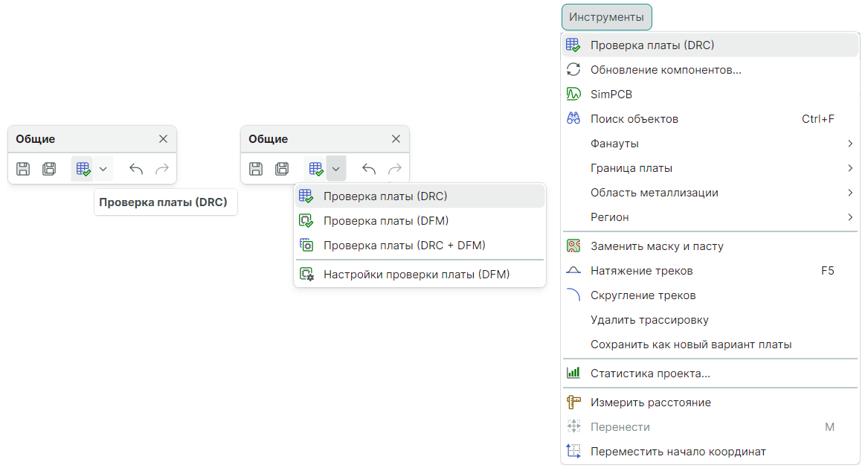The width and height of the screenshot is (868, 471).
Task: Click the Натяжение треков icon
Action: [x=573, y=271]
